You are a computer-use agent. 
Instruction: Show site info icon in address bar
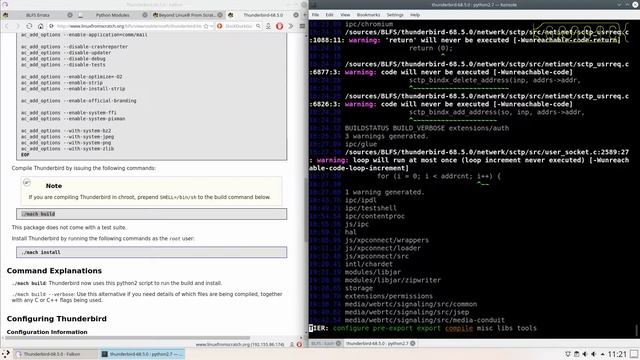pyautogui.click(x=51, y=26)
